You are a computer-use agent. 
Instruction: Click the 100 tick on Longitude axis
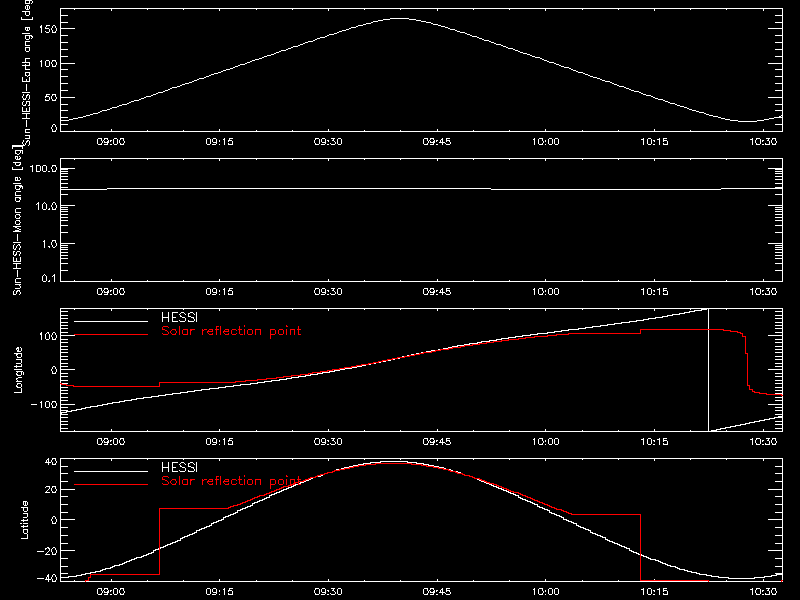47,336
